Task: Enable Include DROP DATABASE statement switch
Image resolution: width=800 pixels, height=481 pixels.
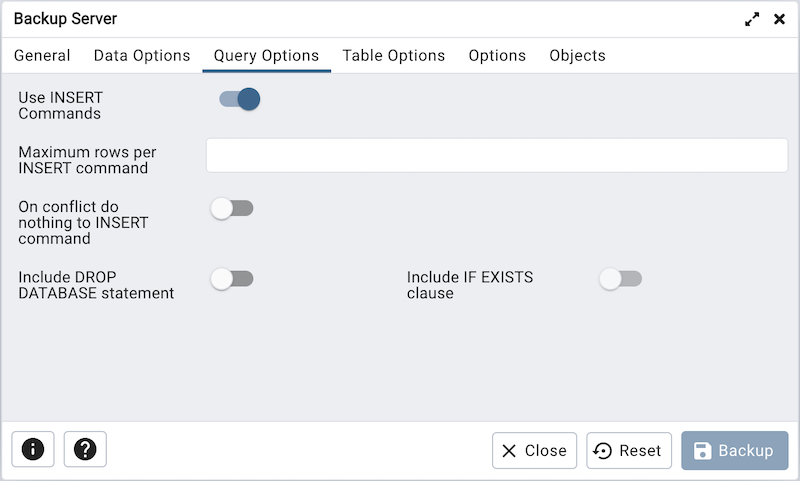Action: [x=232, y=279]
